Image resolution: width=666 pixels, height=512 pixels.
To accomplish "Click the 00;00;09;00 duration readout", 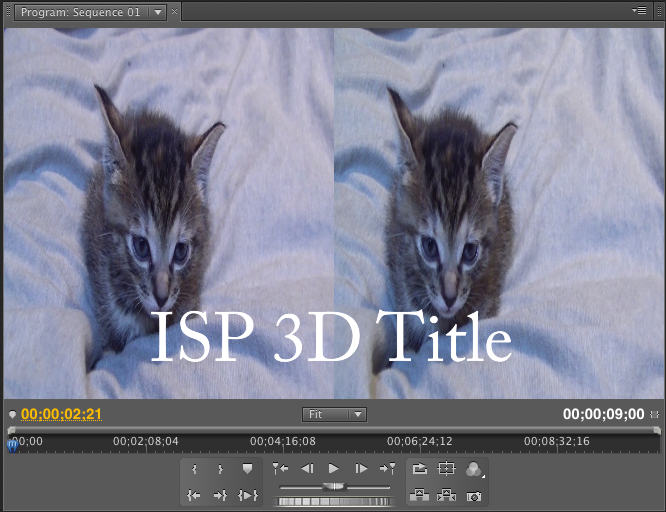I will (x=603, y=414).
